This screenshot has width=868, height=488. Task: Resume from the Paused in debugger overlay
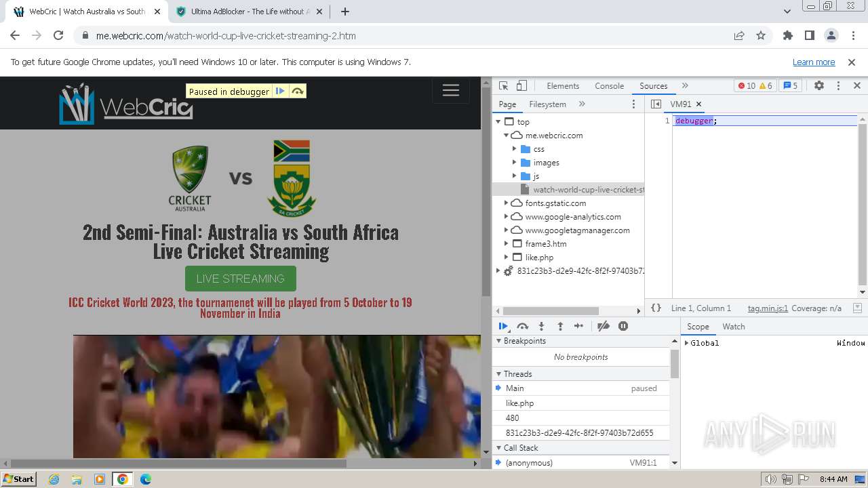(x=280, y=91)
